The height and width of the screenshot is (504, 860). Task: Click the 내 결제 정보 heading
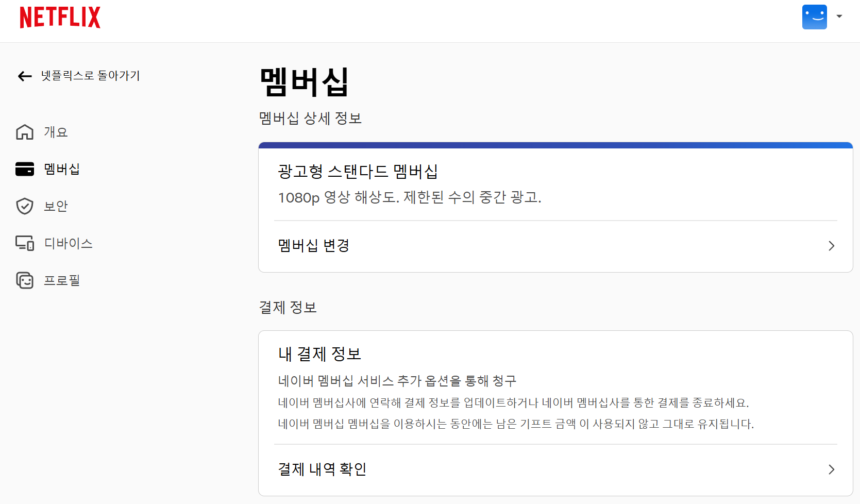320,354
